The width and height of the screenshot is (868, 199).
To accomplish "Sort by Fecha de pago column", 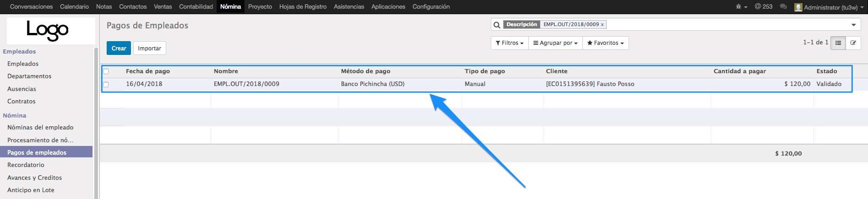I will point(148,71).
